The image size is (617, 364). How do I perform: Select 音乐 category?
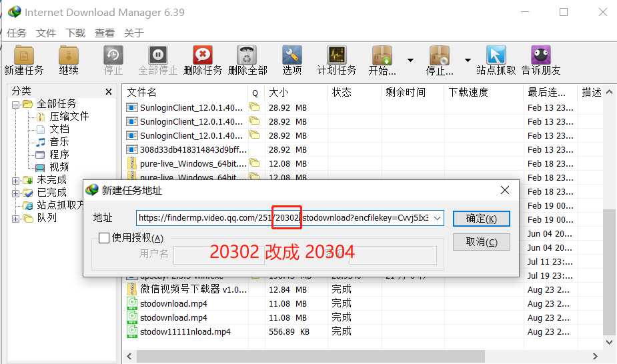point(59,141)
